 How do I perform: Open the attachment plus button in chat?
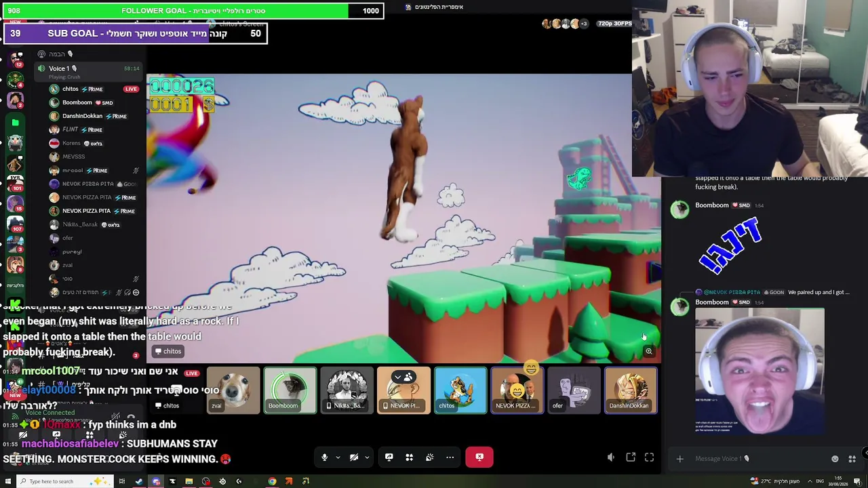tap(679, 459)
